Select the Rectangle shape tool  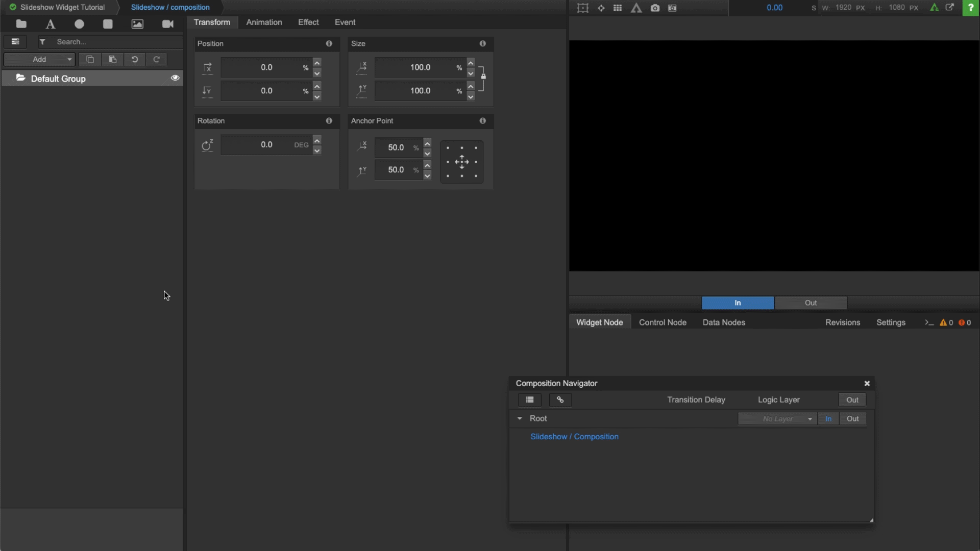pos(108,24)
